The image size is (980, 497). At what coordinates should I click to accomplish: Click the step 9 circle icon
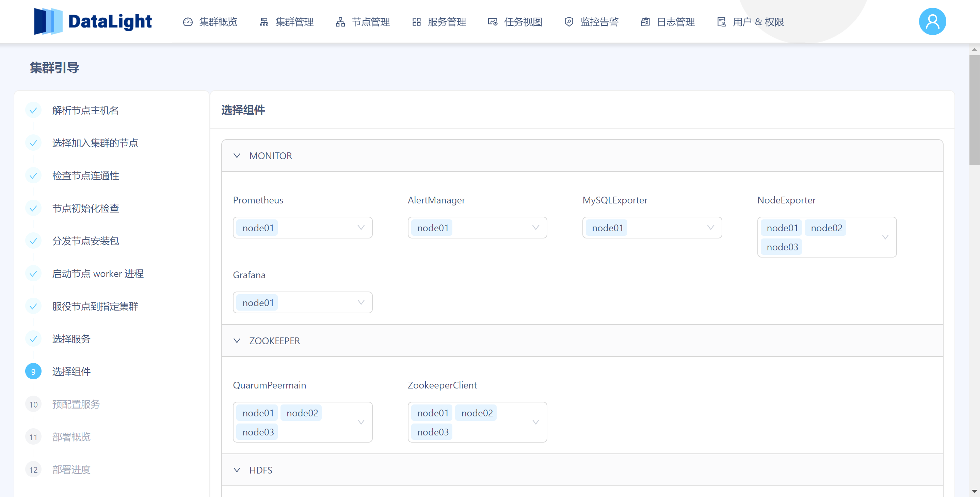pos(33,372)
